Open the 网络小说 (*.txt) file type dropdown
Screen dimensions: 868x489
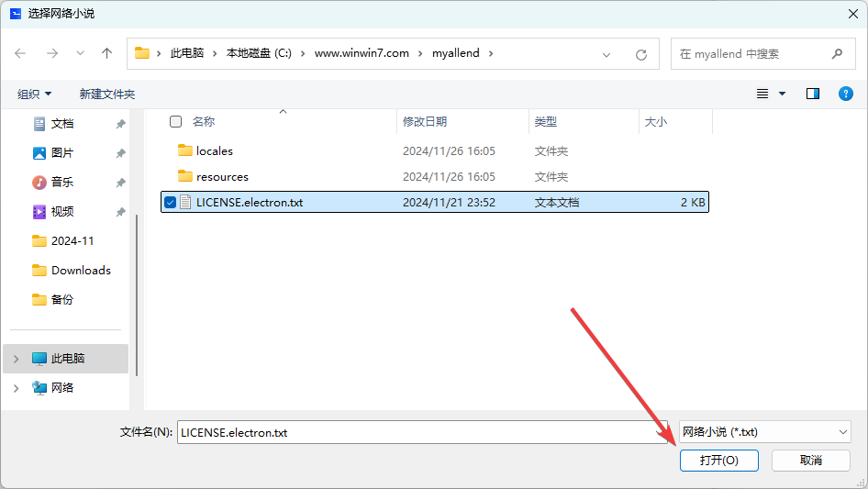pyautogui.click(x=765, y=432)
